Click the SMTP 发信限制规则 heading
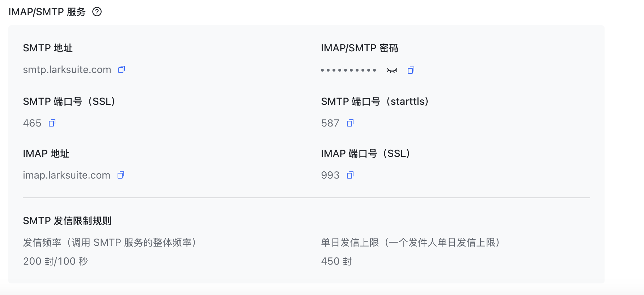Viewport: 644px width, 295px height. tap(67, 221)
